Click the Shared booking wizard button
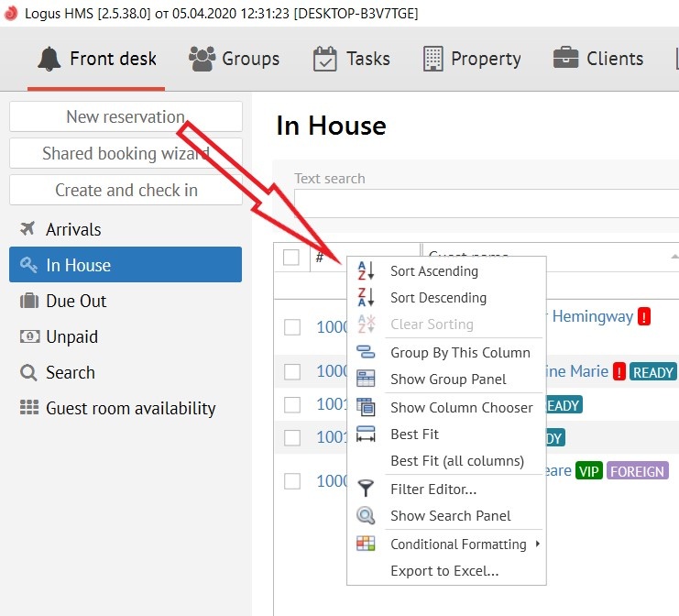 [x=126, y=153]
